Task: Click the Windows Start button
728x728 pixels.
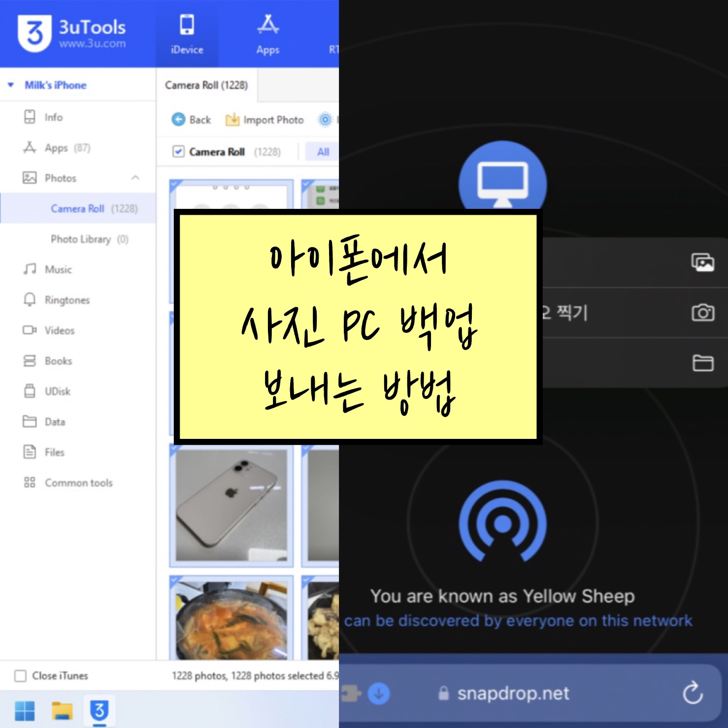Action: [25, 711]
